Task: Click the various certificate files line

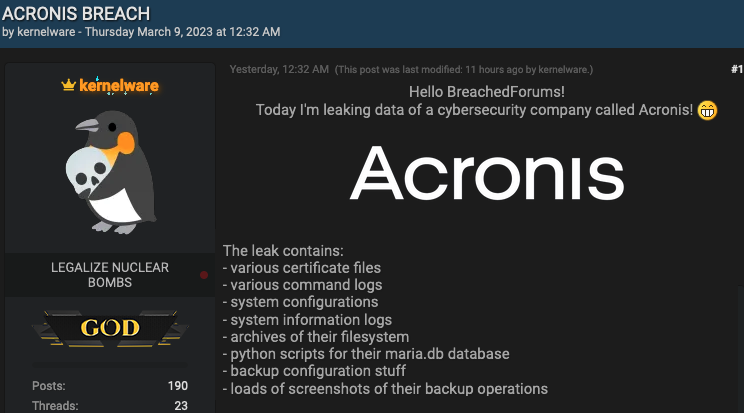Action: click(x=301, y=268)
